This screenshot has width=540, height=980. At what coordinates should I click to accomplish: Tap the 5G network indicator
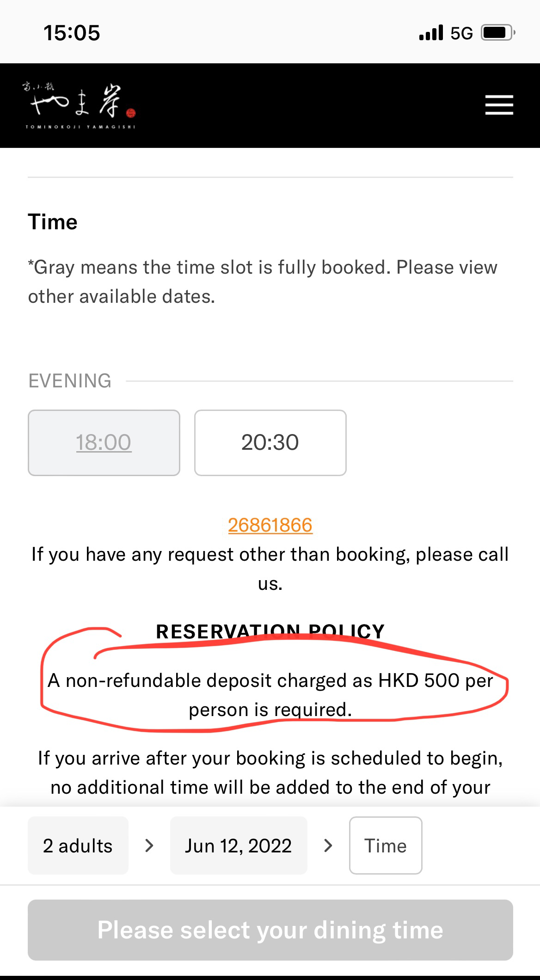[x=462, y=33]
